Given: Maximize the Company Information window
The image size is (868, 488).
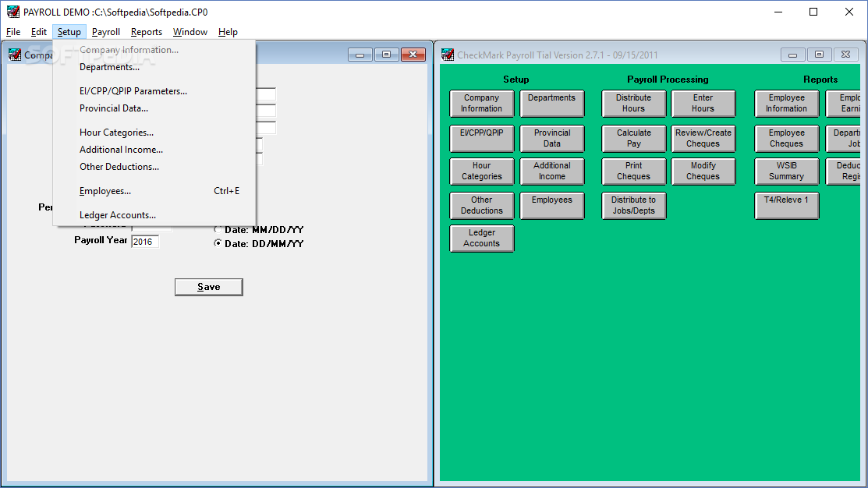Looking at the screenshot, I should pyautogui.click(x=386, y=55).
